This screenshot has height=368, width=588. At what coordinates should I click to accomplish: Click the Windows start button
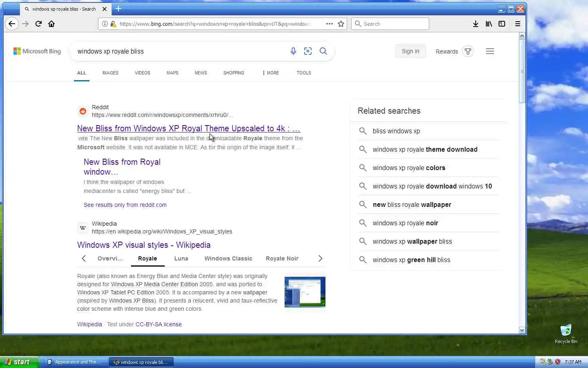(x=20, y=362)
